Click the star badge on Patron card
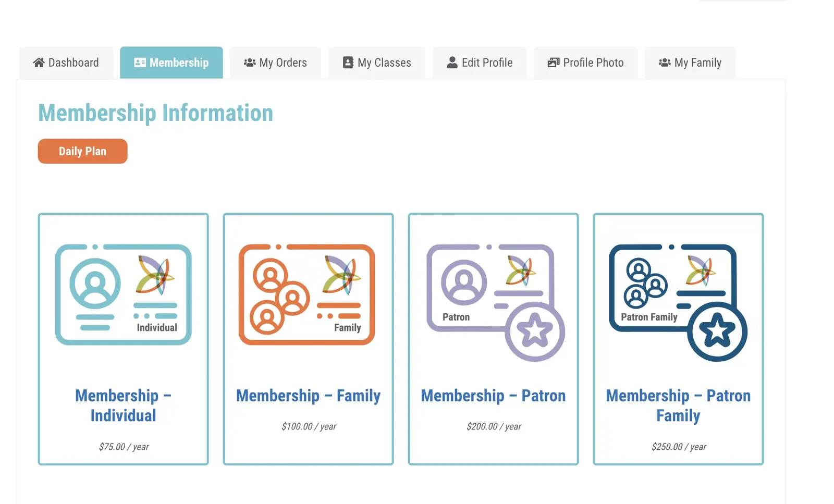Image resolution: width=834 pixels, height=504 pixels. 535,331
